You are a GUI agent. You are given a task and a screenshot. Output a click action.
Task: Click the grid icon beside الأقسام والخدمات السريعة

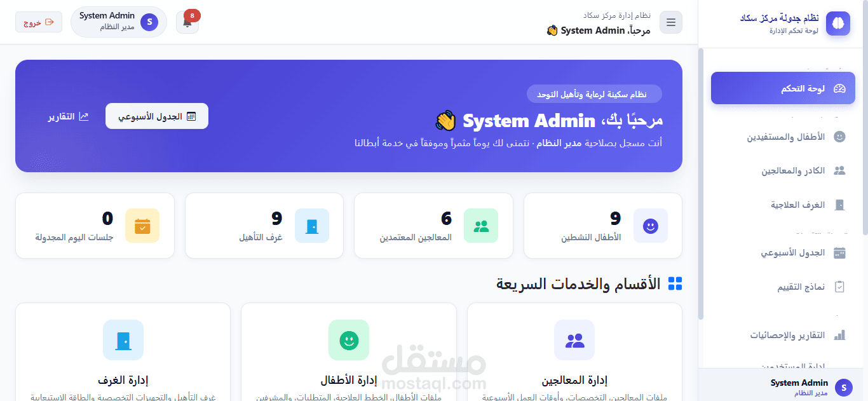[x=675, y=283]
